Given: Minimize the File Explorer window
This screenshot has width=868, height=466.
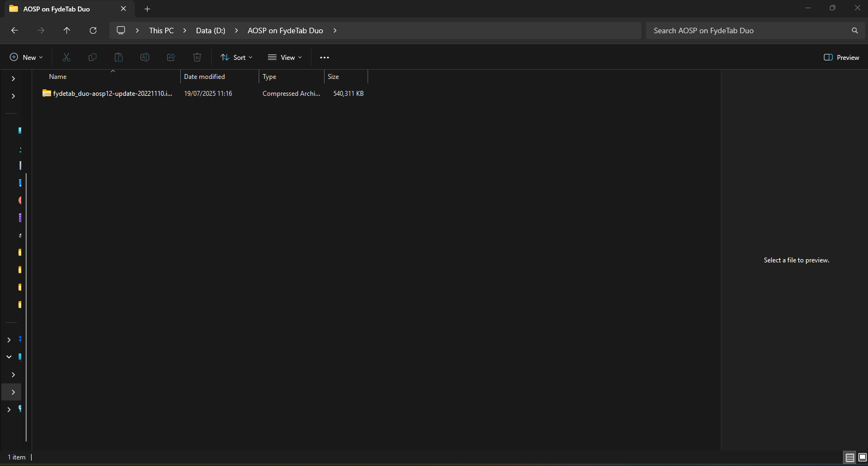Looking at the screenshot, I should 808,8.
